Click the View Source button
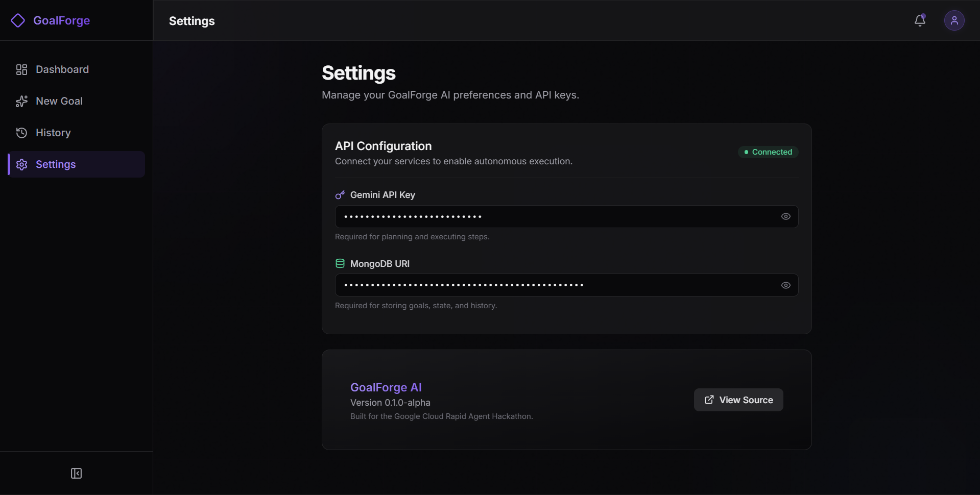 738,400
